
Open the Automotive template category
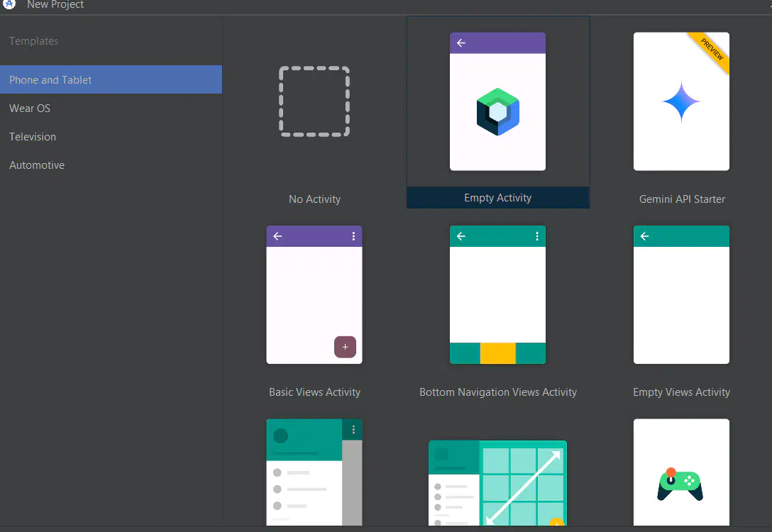pyautogui.click(x=111, y=165)
